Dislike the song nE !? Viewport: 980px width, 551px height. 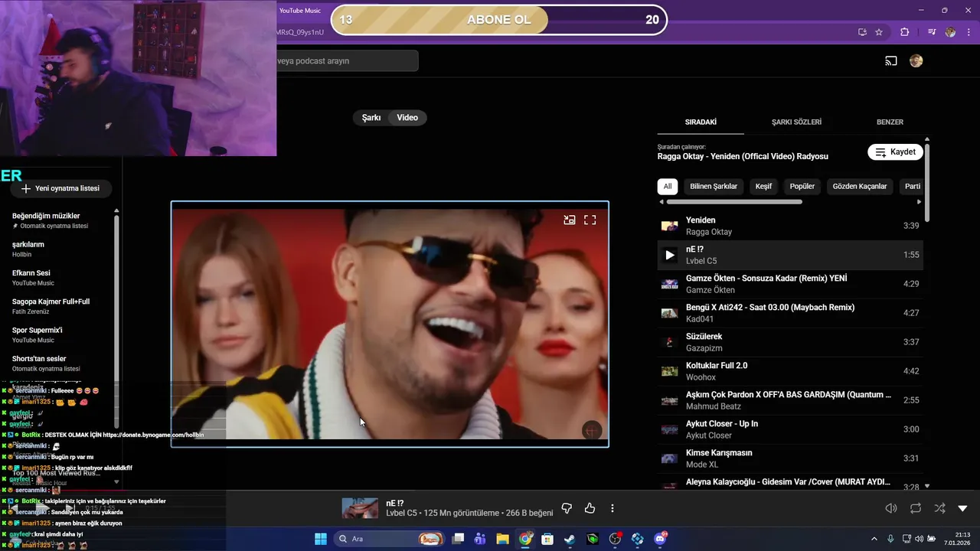567,508
